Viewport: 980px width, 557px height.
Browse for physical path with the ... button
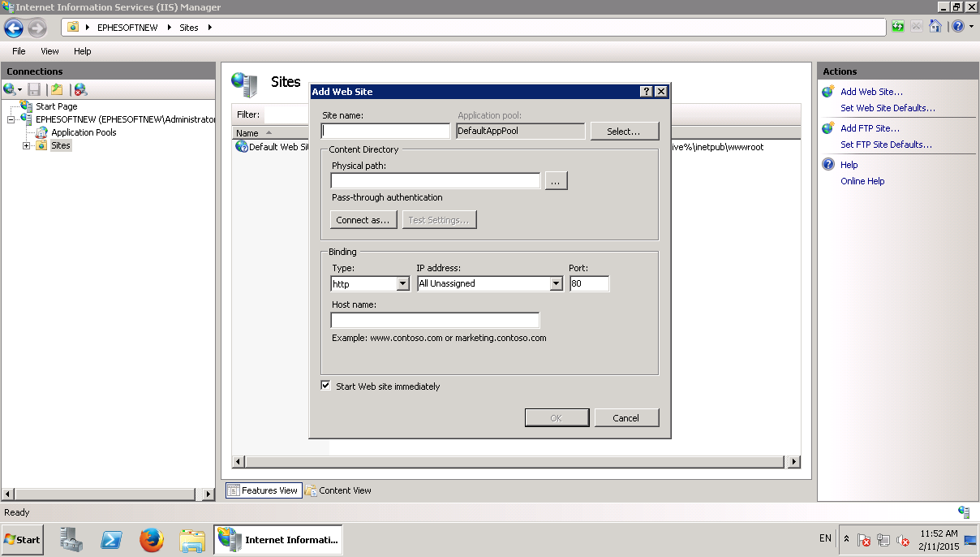point(556,181)
